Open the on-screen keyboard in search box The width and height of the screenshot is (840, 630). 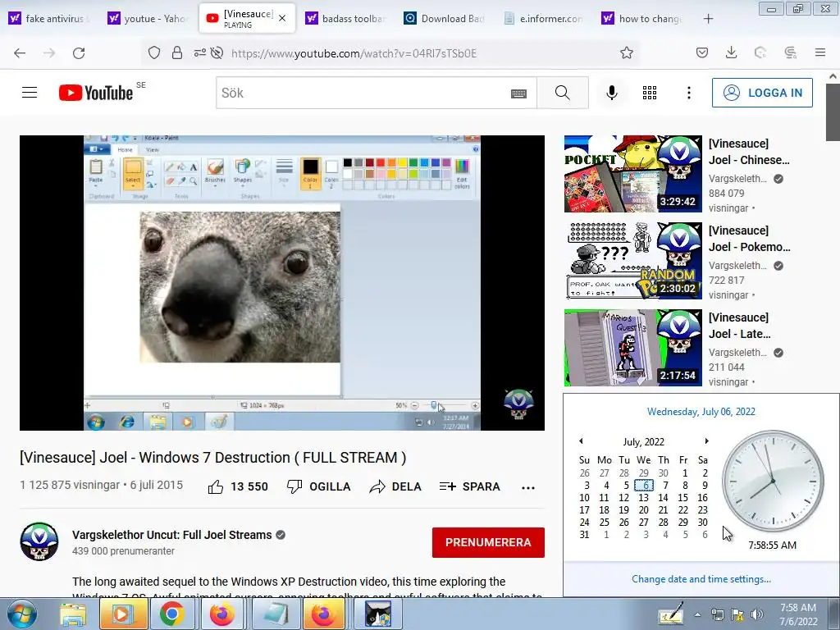tap(518, 94)
